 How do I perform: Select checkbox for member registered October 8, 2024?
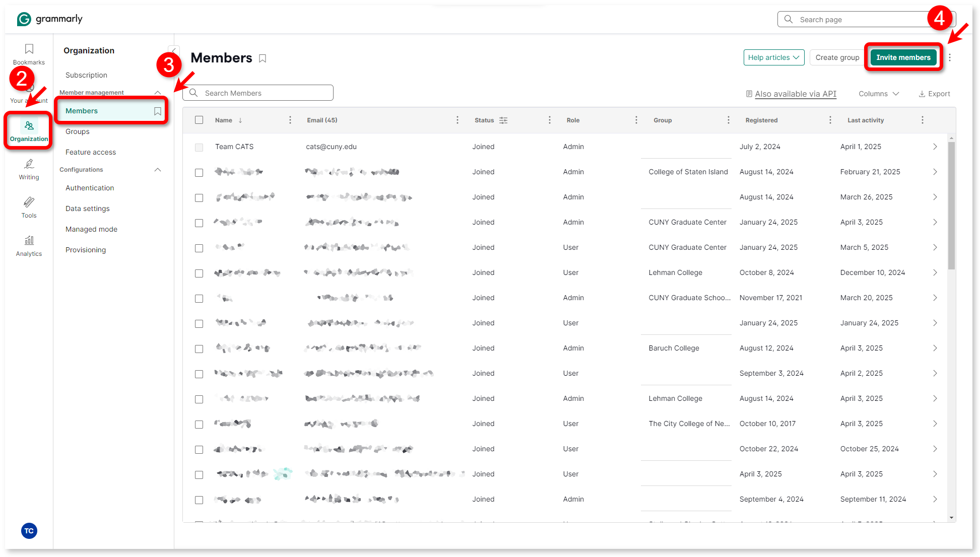coord(199,273)
